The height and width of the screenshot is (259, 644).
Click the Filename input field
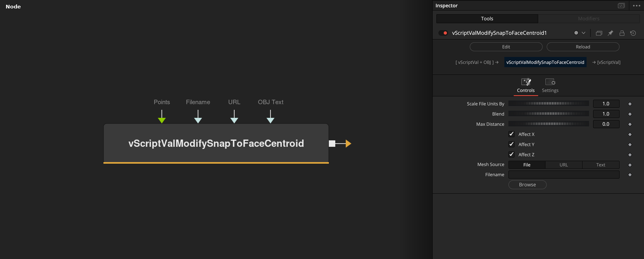pos(564,175)
